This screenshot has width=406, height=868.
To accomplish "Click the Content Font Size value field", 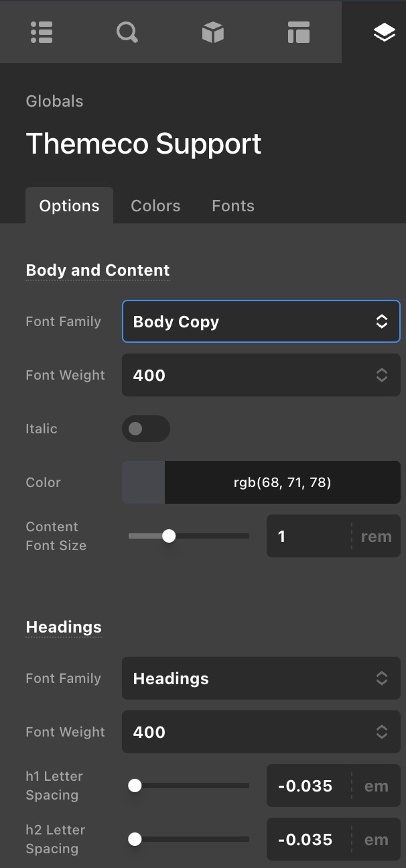I will [x=308, y=536].
